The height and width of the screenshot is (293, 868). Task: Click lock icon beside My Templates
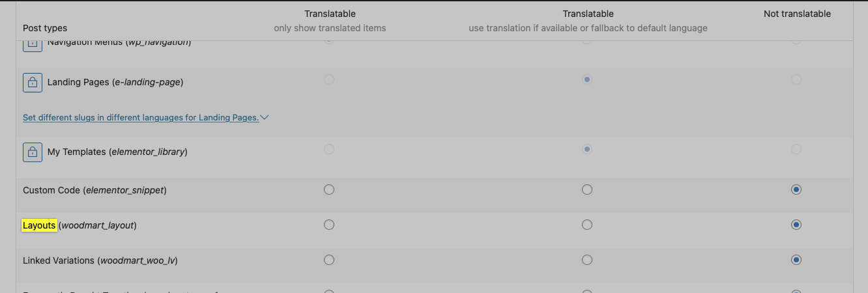33,152
